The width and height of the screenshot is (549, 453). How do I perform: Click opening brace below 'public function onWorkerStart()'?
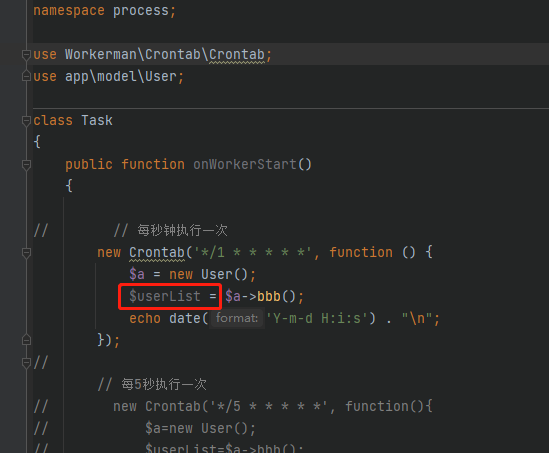(69, 187)
